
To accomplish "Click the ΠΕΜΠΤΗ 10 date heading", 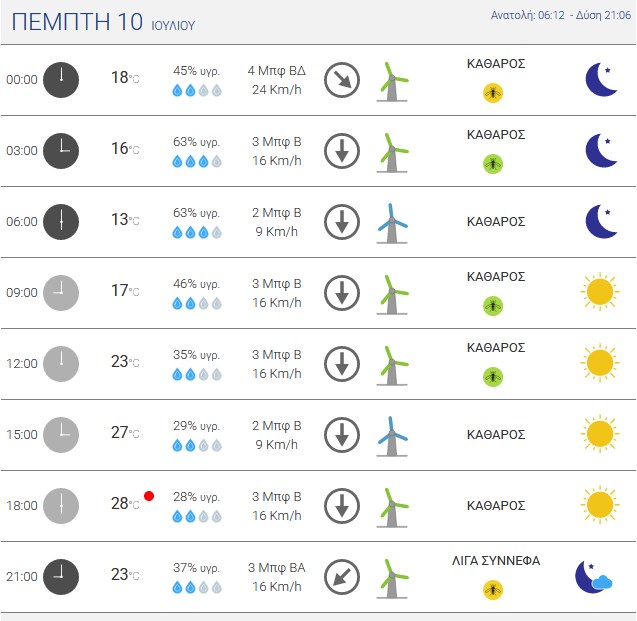I will pos(77,22).
